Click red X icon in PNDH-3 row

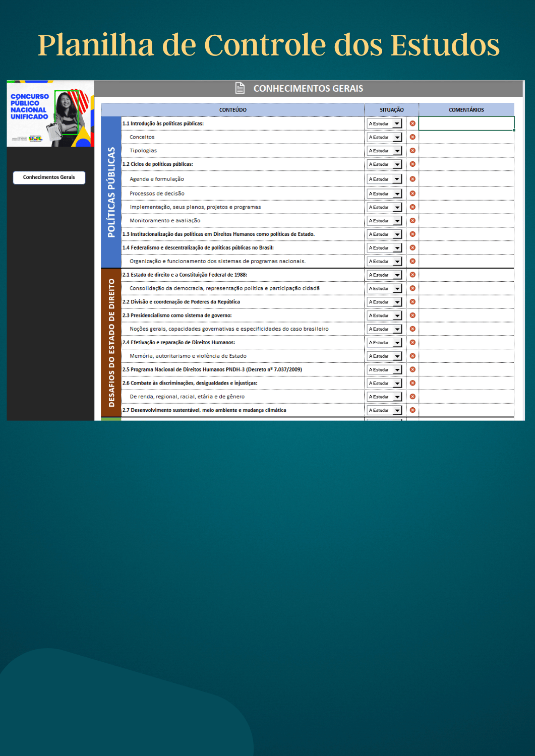(412, 369)
